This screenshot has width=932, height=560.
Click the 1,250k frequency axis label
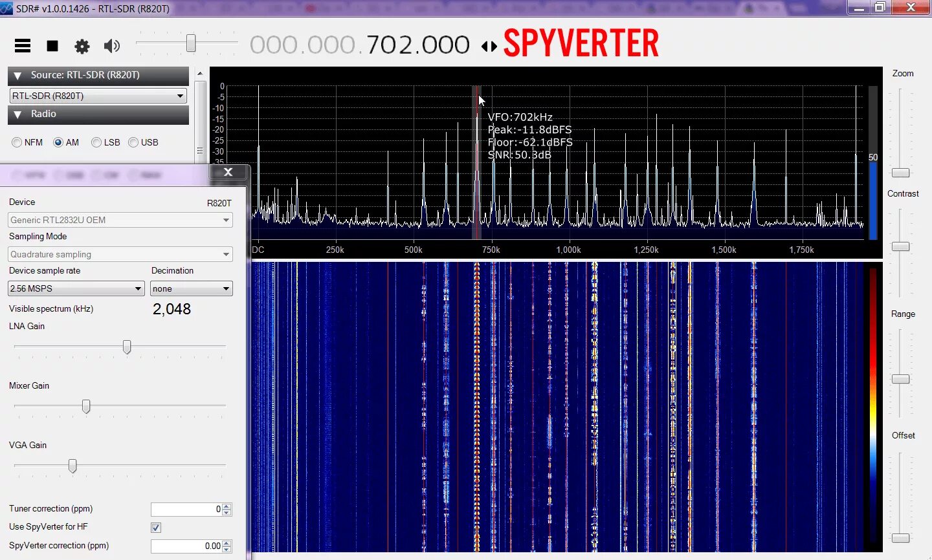(x=646, y=250)
